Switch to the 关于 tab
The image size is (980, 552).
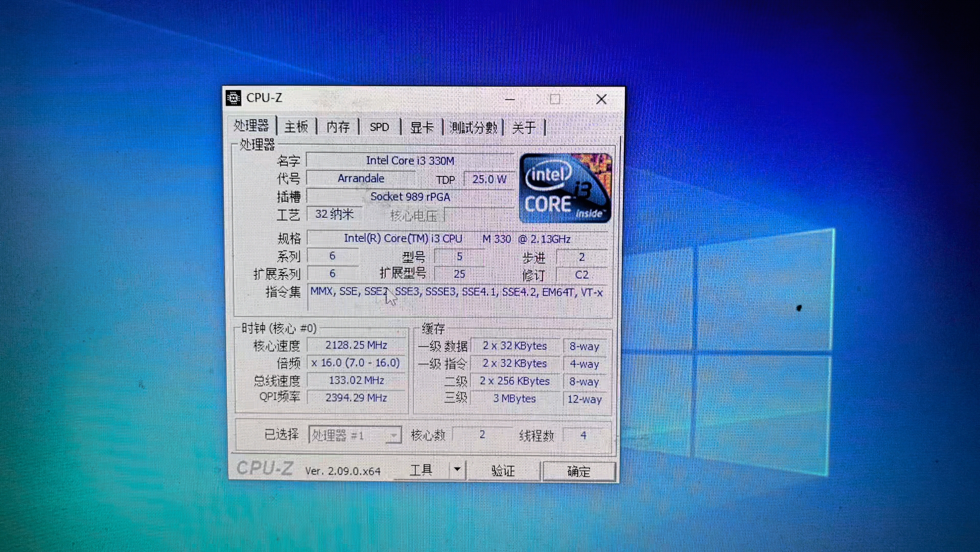(x=524, y=127)
